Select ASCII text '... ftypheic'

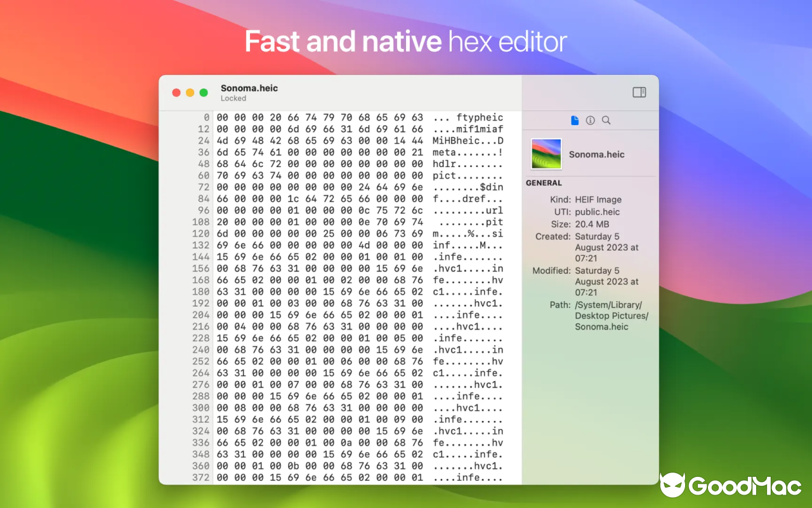pyautogui.click(x=468, y=117)
